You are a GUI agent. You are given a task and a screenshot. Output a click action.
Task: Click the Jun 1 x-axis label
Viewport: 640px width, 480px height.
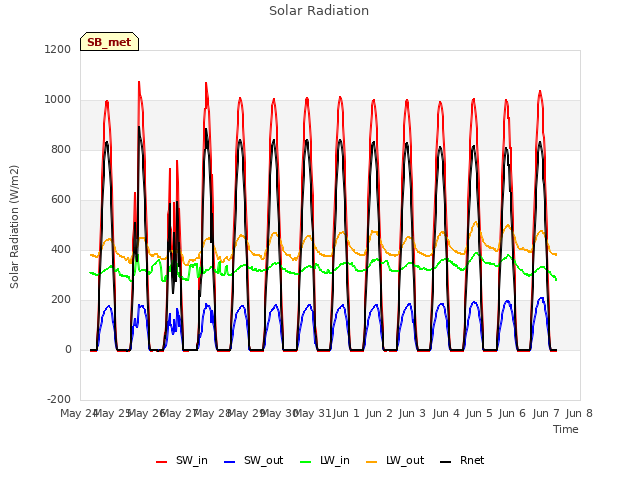click(346, 413)
